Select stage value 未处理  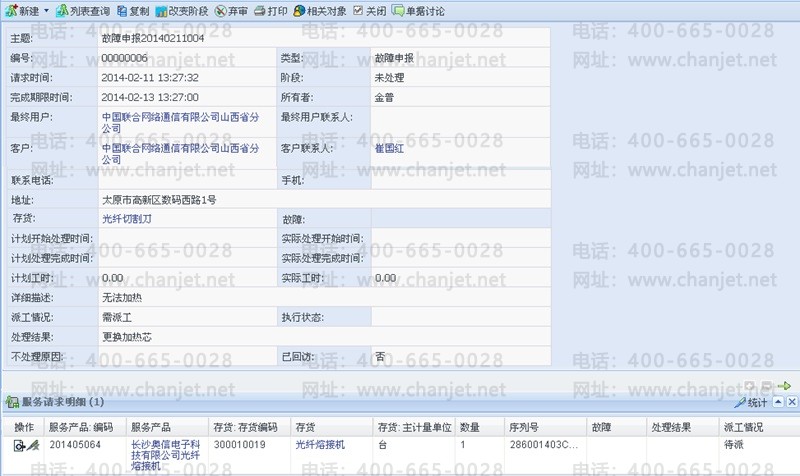(x=389, y=78)
